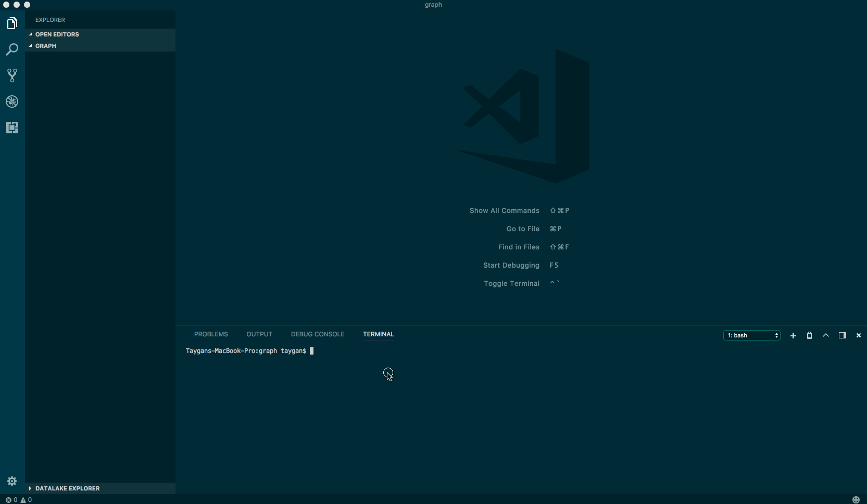Click the Show All Commands text

505,211
